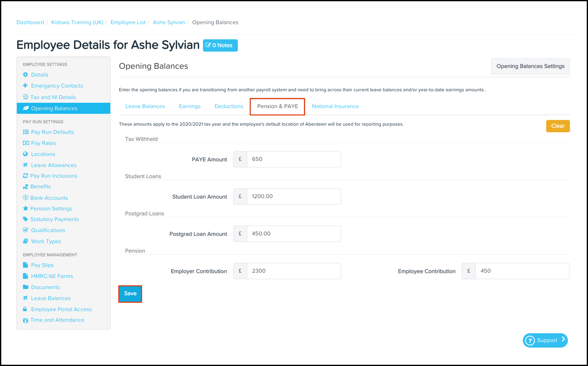Go to Employee List breadcrumb
The image size is (588, 366).
[x=128, y=22]
